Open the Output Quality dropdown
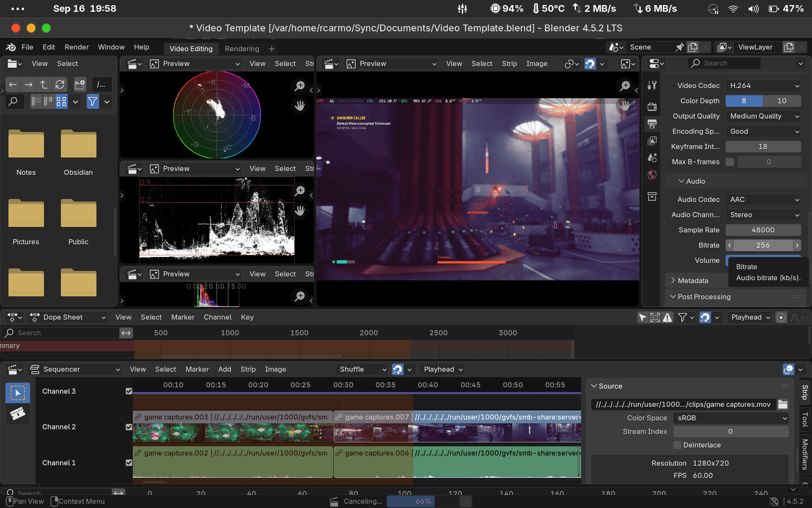 763,116
